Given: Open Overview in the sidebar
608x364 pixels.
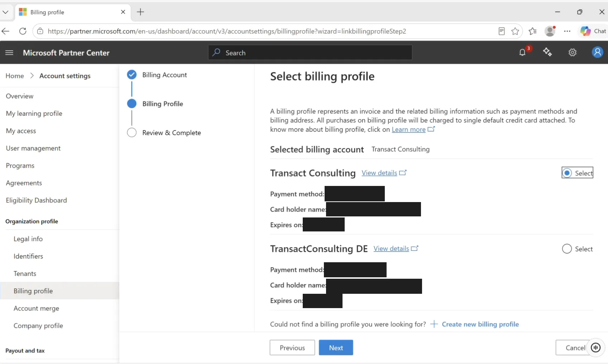Looking at the screenshot, I should click(20, 96).
